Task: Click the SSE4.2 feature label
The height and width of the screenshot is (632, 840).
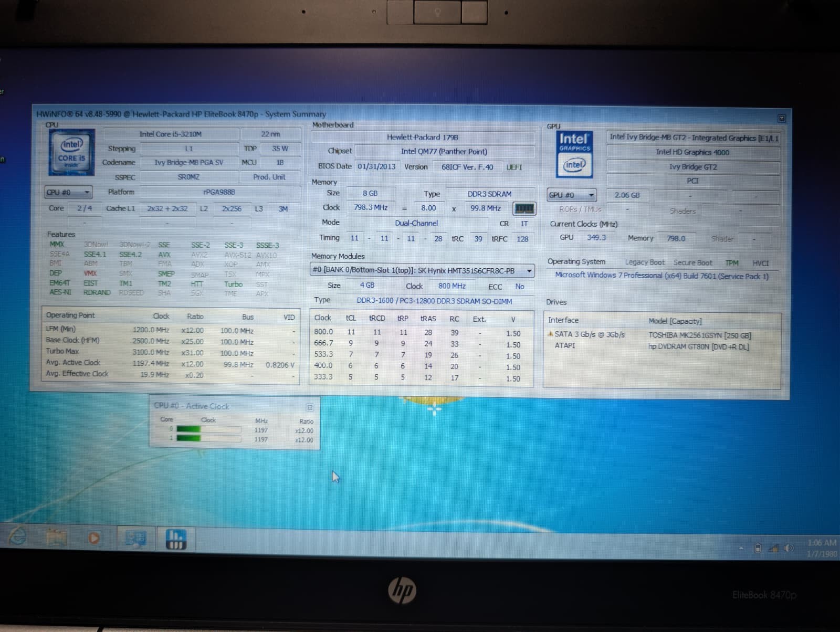Action: point(131,255)
